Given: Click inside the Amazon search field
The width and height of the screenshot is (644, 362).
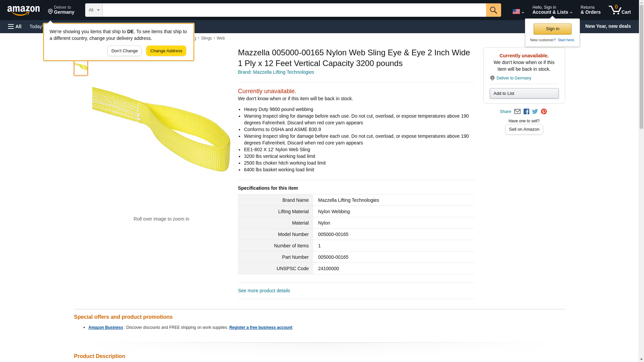Looking at the screenshot, I should point(294,10).
